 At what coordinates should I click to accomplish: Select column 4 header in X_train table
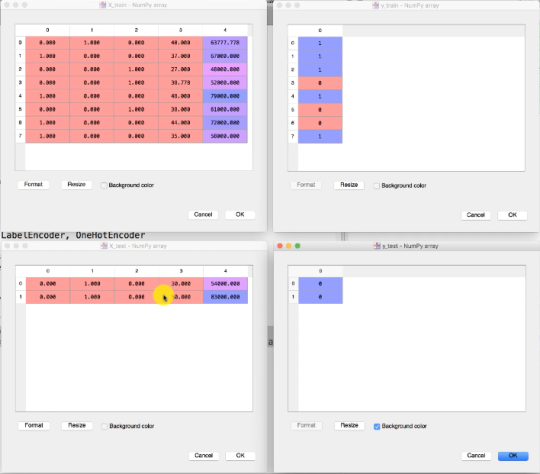pos(225,30)
